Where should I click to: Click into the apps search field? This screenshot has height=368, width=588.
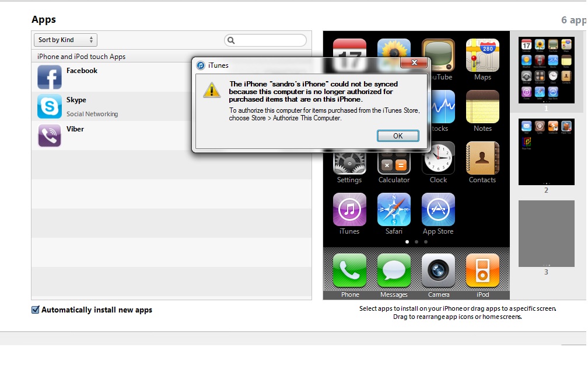(265, 40)
